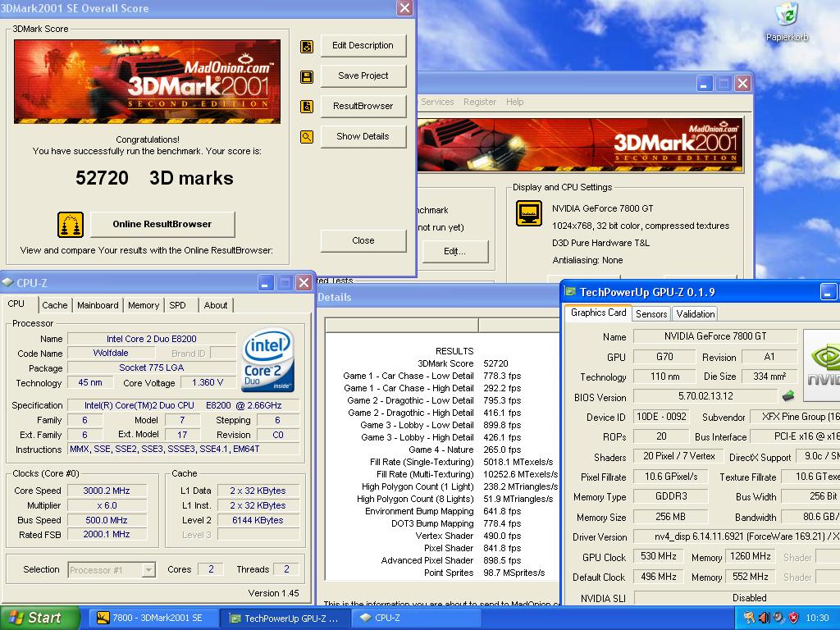Click the Edit Description icon
This screenshot has height=630, width=840.
tap(307, 47)
